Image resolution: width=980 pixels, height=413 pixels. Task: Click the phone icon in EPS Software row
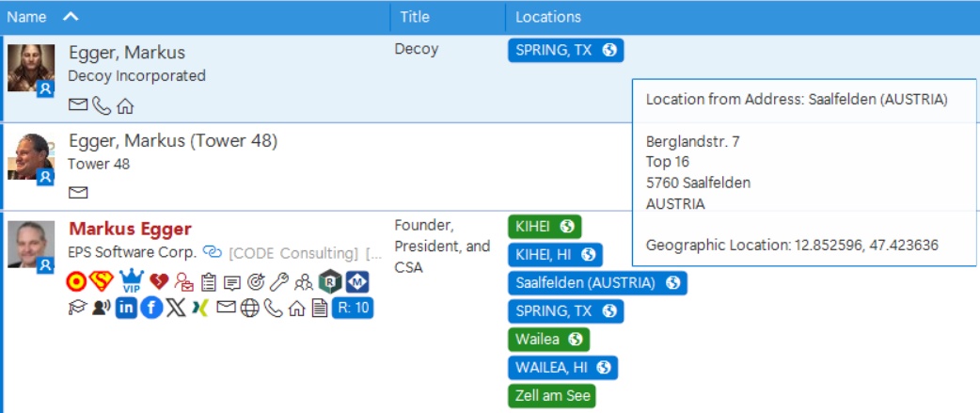273,308
